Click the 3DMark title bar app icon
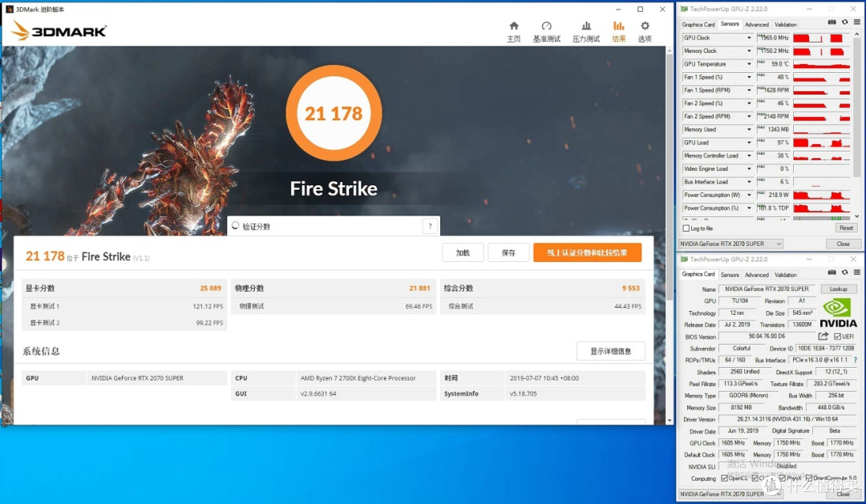Viewport: 866px width, 504px height. (x=10, y=9)
